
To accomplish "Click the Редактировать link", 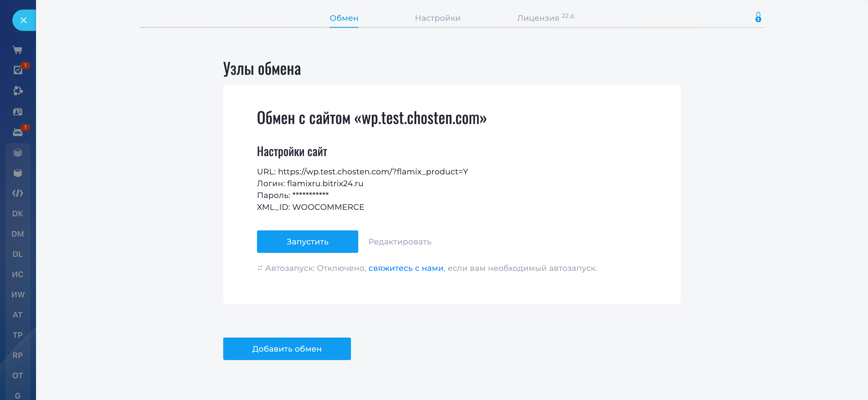I will [x=400, y=241].
